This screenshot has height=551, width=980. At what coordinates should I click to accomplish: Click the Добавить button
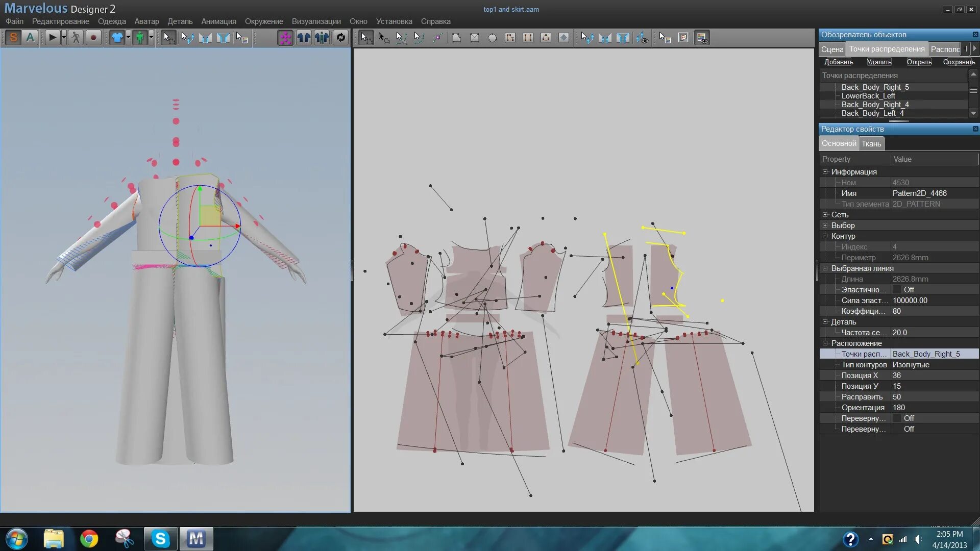[x=838, y=62]
